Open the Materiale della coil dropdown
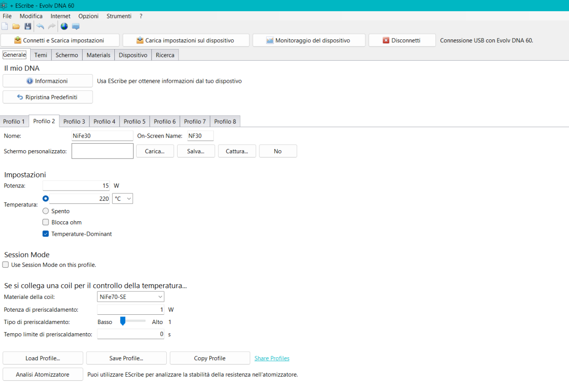 [x=130, y=297]
